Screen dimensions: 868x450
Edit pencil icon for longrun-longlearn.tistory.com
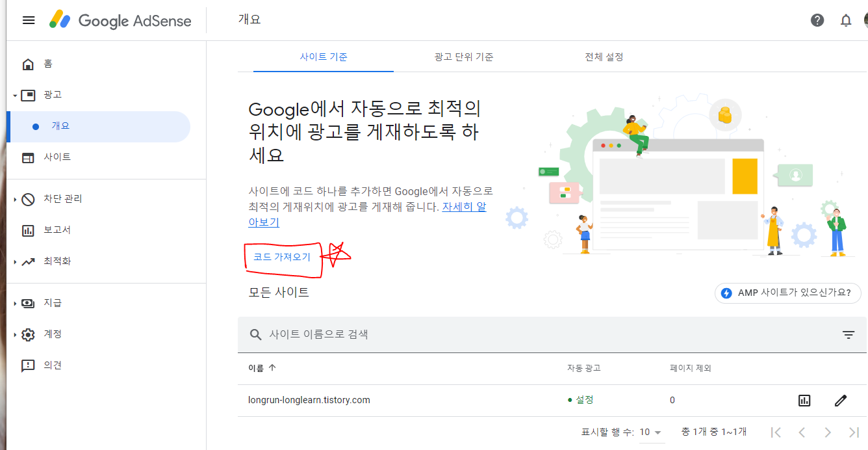[x=841, y=401]
